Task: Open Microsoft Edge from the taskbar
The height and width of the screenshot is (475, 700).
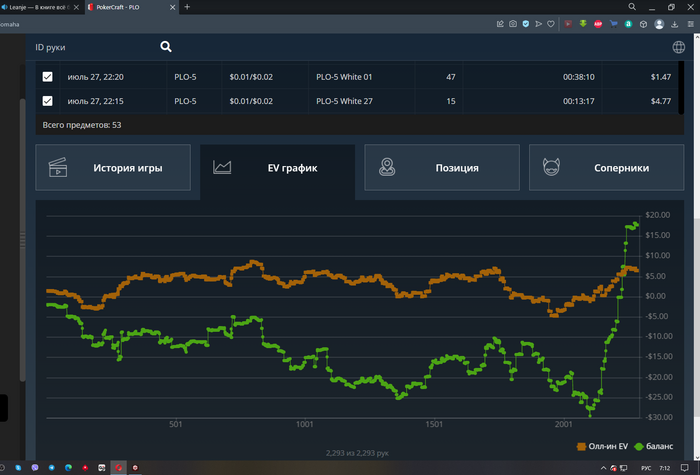Action: [68, 467]
